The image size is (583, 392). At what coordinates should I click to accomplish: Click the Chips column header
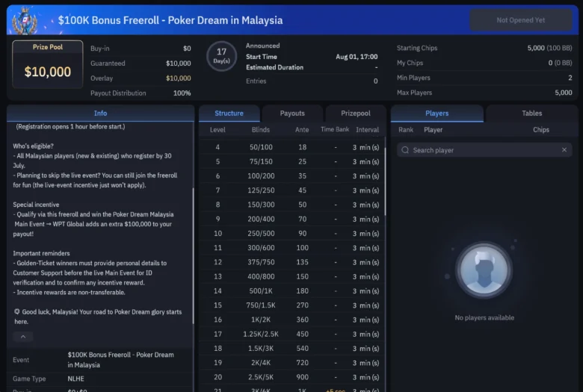tap(541, 130)
